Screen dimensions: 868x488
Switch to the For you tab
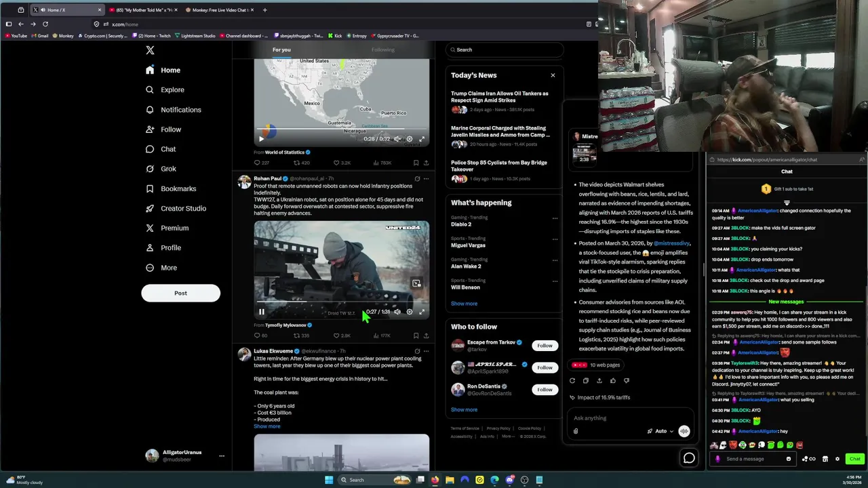(x=281, y=49)
